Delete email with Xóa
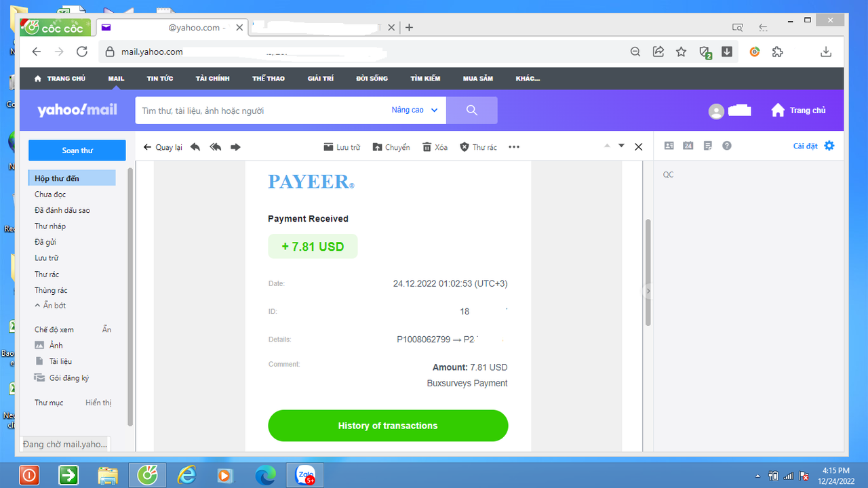Viewport: 868px width, 488px height. tap(435, 147)
